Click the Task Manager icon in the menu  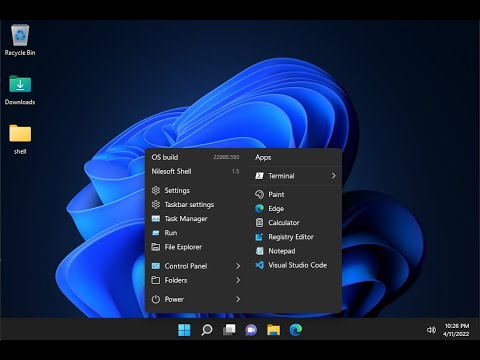coord(156,219)
